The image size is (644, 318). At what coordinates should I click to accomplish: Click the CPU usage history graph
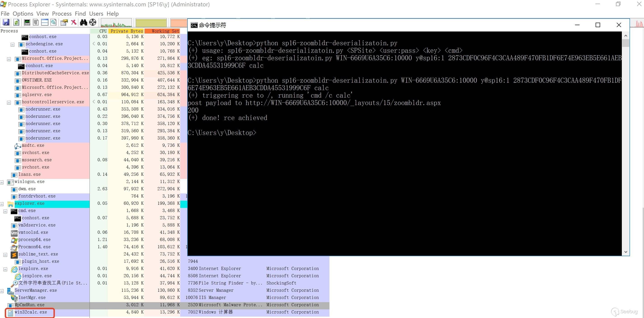(x=116, y=23)
